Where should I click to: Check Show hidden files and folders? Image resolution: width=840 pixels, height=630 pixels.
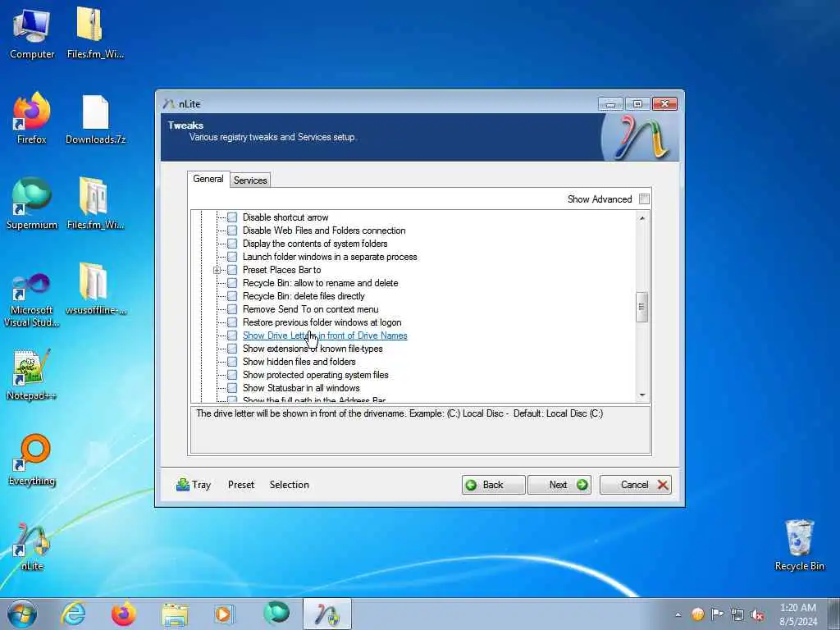coord(232,362)
